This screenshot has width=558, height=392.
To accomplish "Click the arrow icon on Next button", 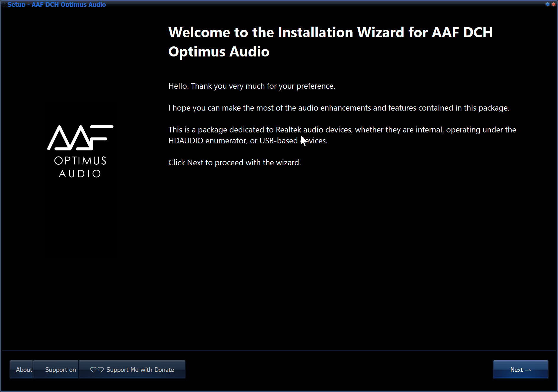I will (x=528, y=370).
